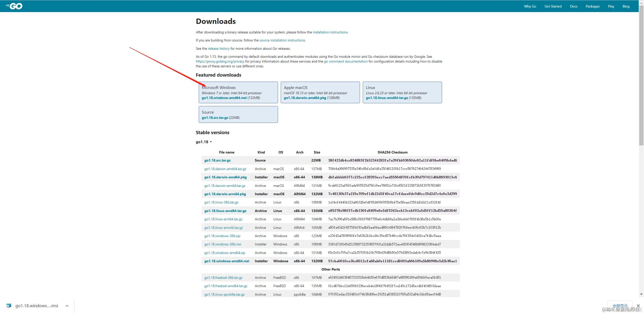Screen dimensions: 644x314
Task: Go to the Blog page
Action: tap(626, 6)
